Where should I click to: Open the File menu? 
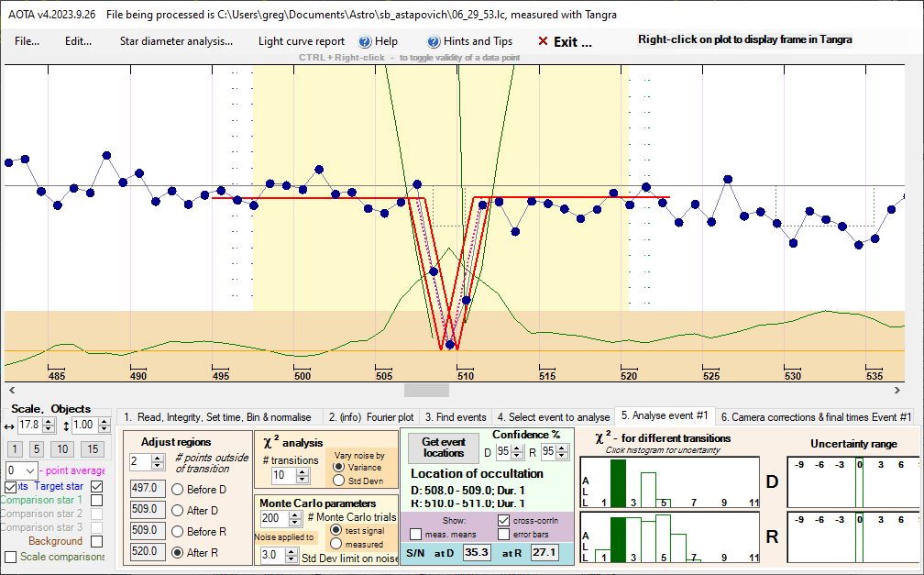pyautogui.click(x=27, y=41)
